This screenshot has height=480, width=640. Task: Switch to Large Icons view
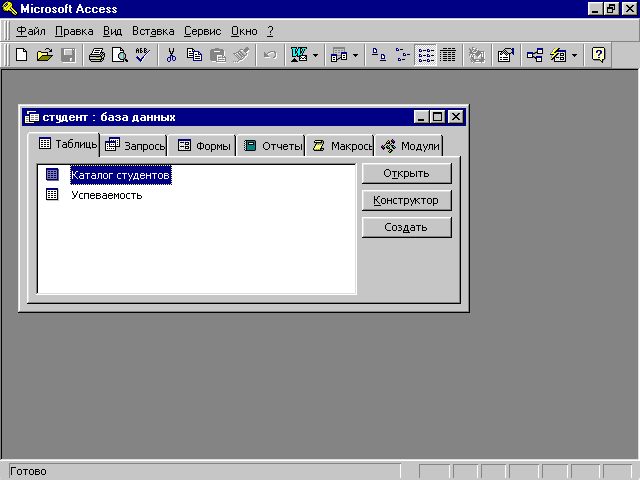pos(379,55)
